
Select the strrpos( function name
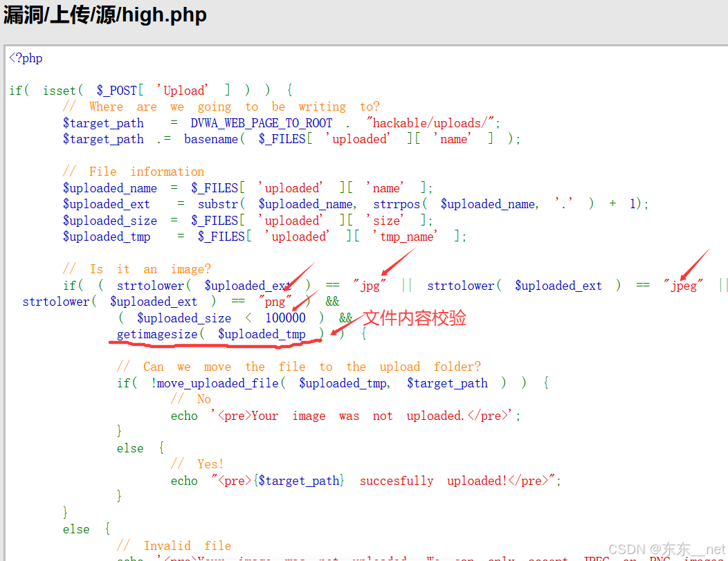pyautogui.click(x=400, y=204)
